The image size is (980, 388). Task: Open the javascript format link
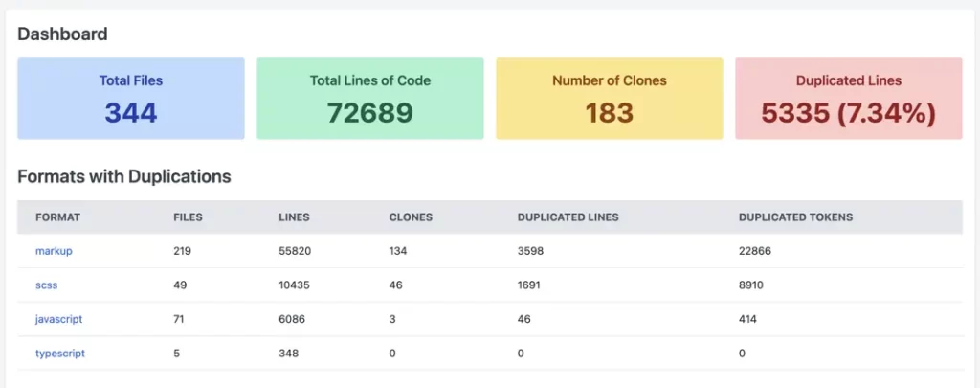(x=58, y=319)
